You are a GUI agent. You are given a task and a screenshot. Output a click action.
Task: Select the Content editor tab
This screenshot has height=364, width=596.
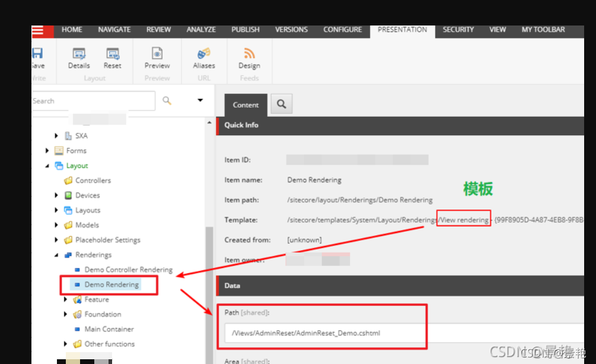[246, 105]
